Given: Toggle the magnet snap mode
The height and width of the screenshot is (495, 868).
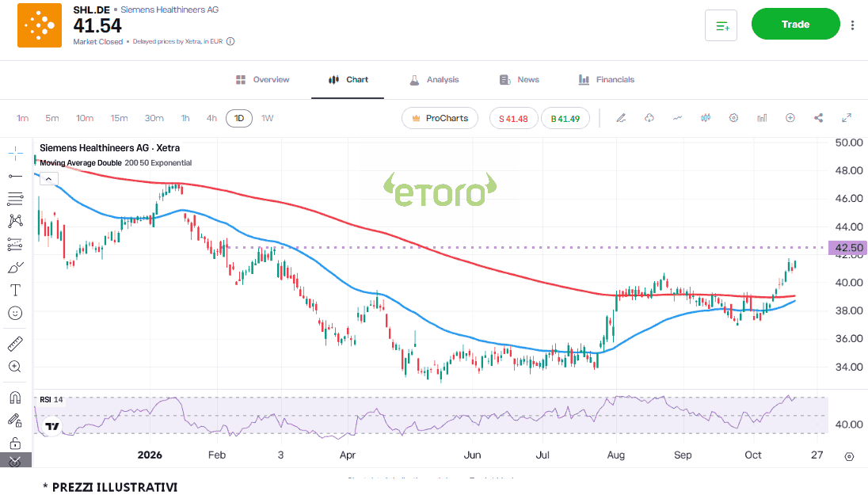Looking at the screenshot, I should 16,398.
